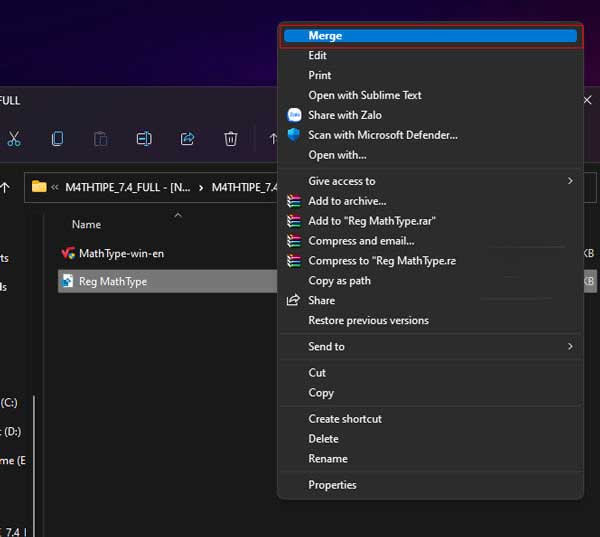
Task: Open Properties from context menu
Action: tap(430, 485)
